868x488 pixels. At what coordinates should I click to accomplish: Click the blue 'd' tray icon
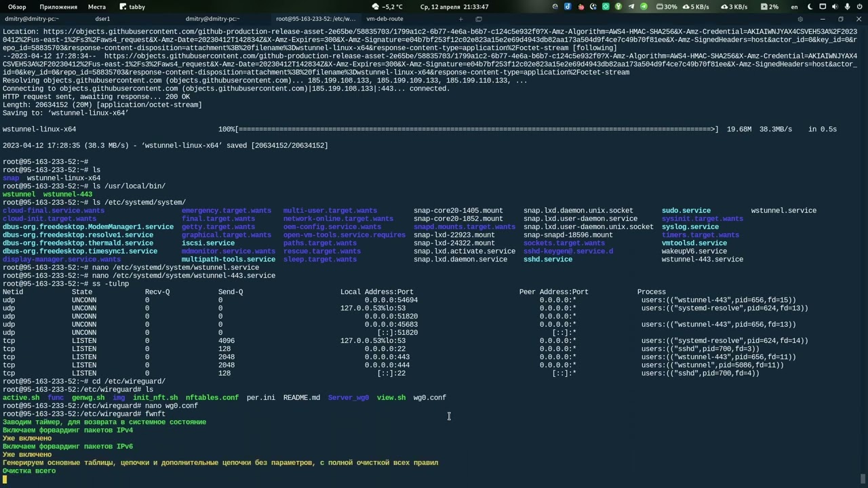[x=568, y=7]
